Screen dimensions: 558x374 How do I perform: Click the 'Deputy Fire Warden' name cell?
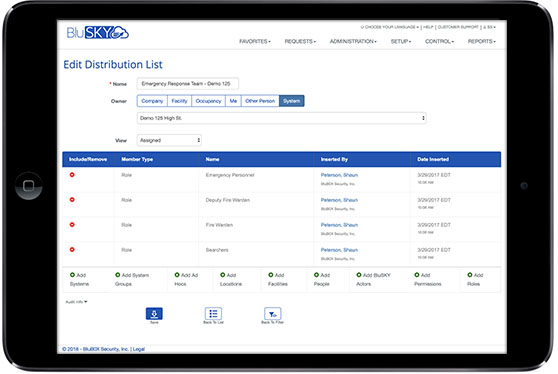tap(227, 200)
